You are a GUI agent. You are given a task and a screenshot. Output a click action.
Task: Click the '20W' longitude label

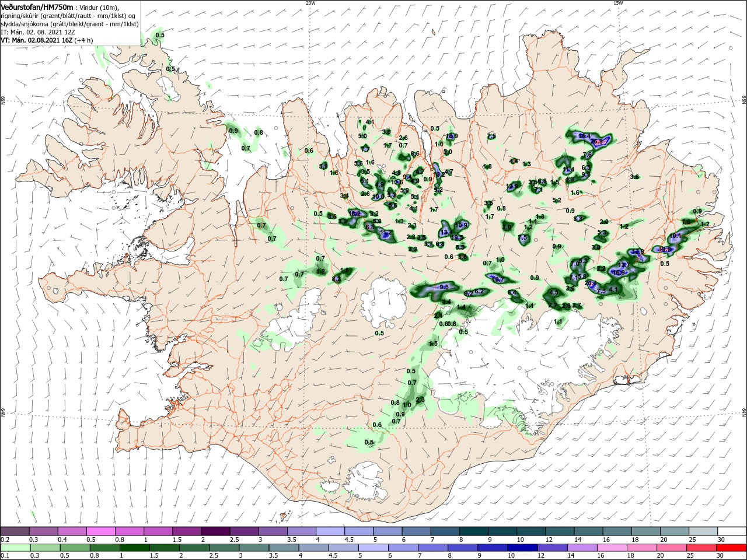310,3
